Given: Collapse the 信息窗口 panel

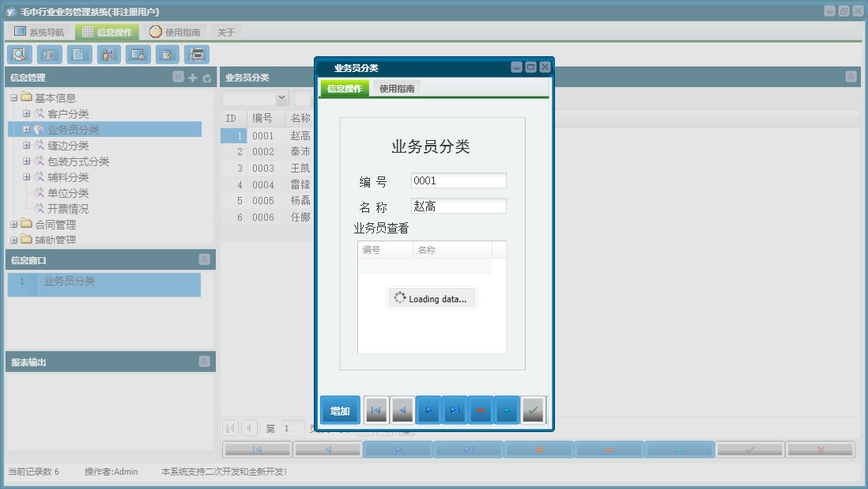Looking at the screenshot, I should (204, 260).
